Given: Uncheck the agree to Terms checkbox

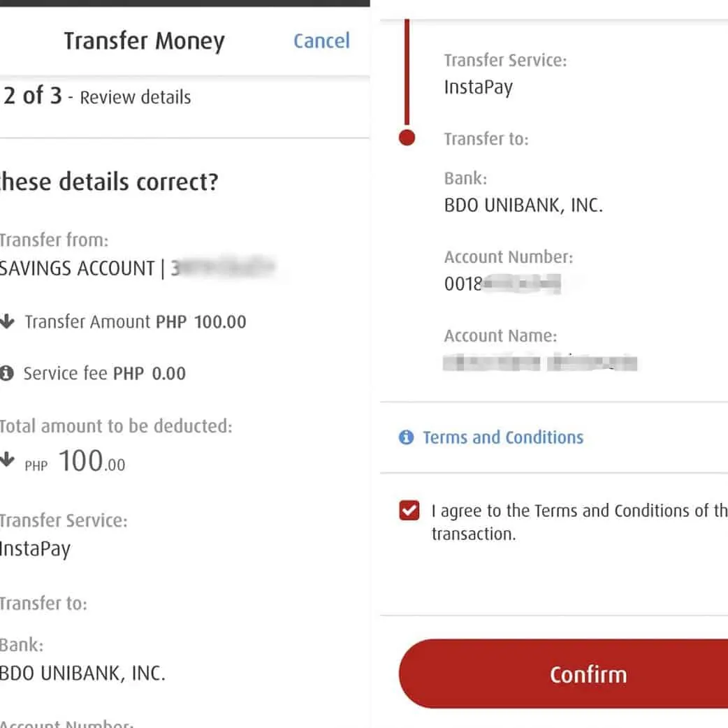Looking at the screenshot, I should (x=409, y=511).
